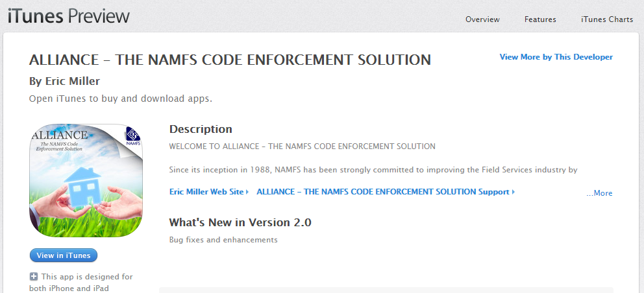Open ALLIANCE CODE ENFORCEMENT SOLUTION Support link
Viewport: 644px width, 293px height.
click(386, 192)
